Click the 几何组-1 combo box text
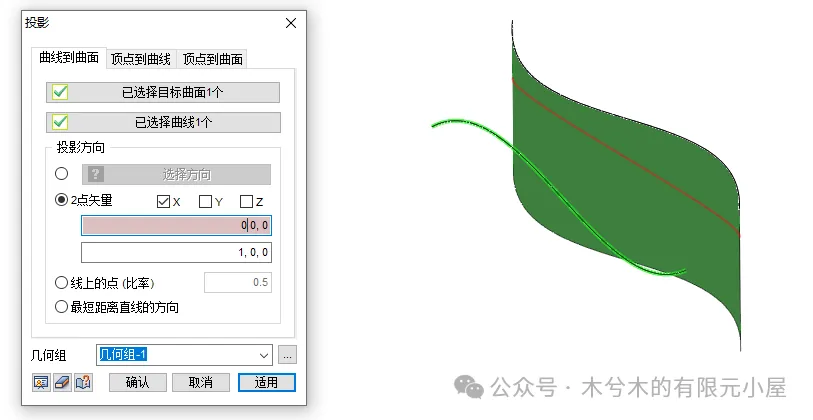The image size is (813, 420). (x=123, y=355)
